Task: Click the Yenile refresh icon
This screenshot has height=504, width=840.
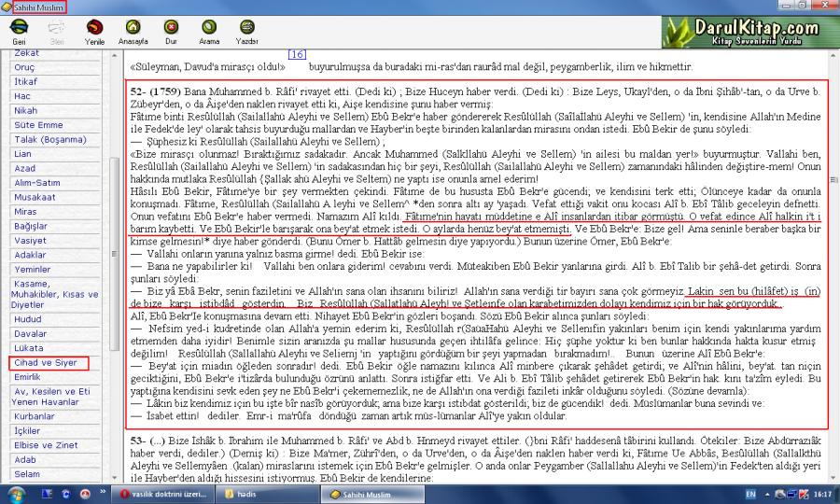Action: (x=94, y=28)
